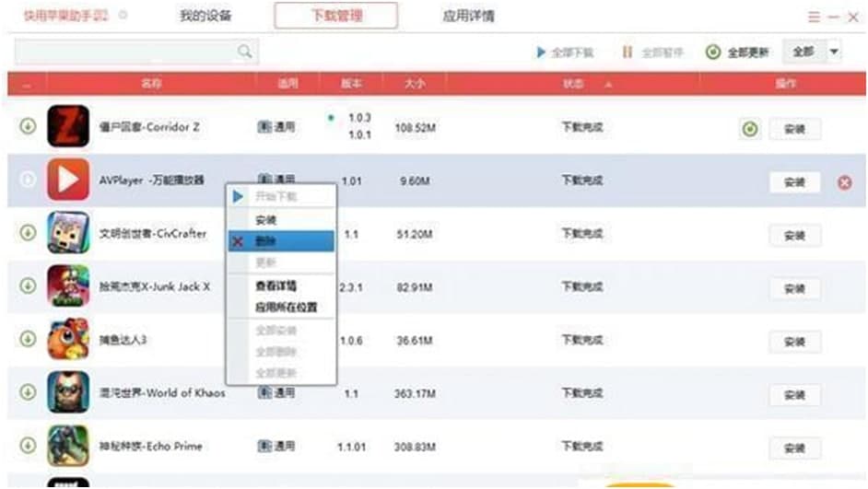Select 删除 in the context menu
The image size is (868, 489).
pyautogui.click(x=282, y=241)
